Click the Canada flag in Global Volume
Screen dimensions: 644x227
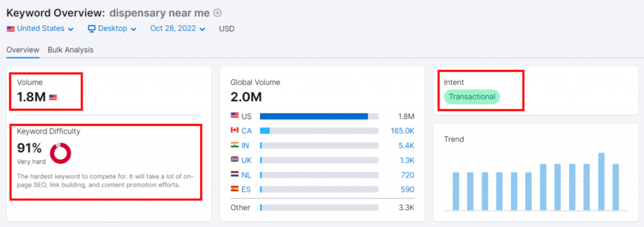pos(235,131)
